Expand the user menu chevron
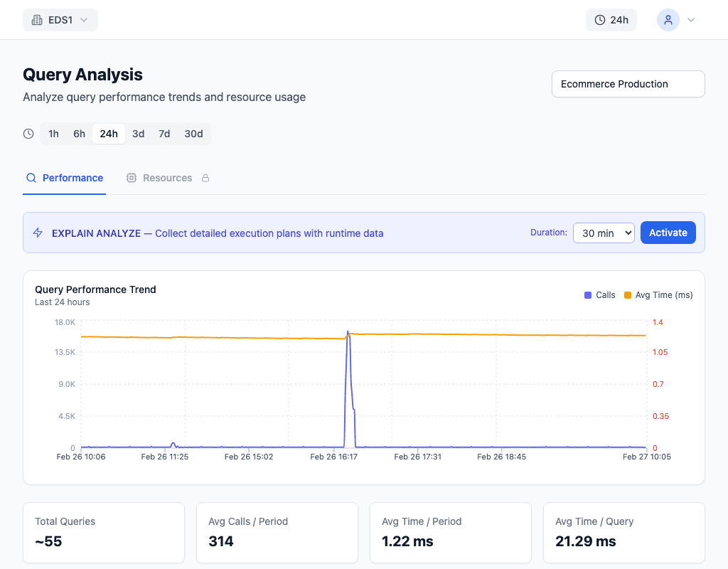Viewport: 728px width, 569px height. (x=690, y=20)
